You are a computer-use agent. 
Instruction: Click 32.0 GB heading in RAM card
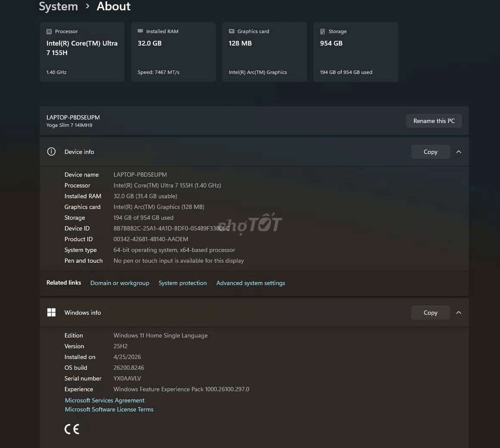point(149,43)
